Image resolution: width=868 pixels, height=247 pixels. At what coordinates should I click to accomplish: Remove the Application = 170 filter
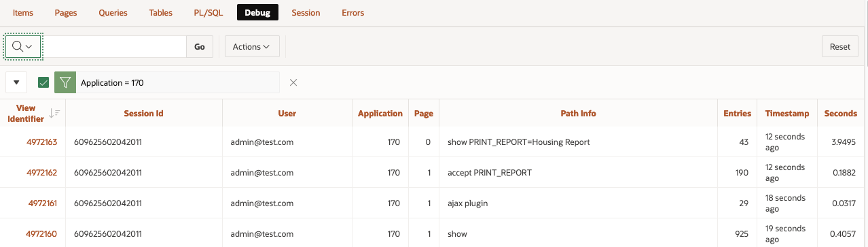pos(293,82)
